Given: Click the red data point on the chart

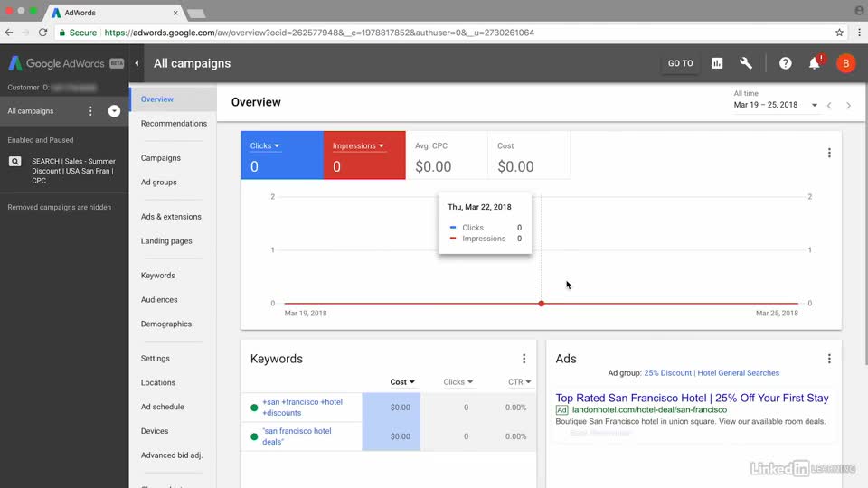Looking at the screenshot, I should pos(542,304).
